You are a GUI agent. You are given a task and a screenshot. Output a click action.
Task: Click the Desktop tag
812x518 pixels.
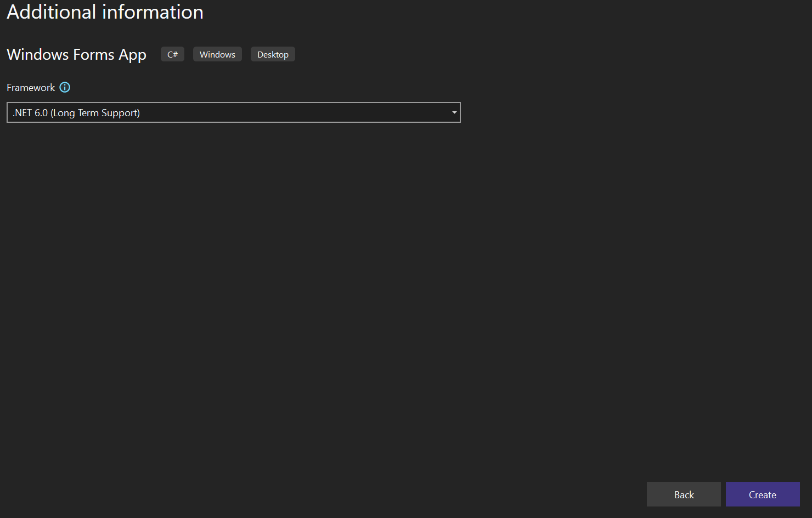coord(273,54)
